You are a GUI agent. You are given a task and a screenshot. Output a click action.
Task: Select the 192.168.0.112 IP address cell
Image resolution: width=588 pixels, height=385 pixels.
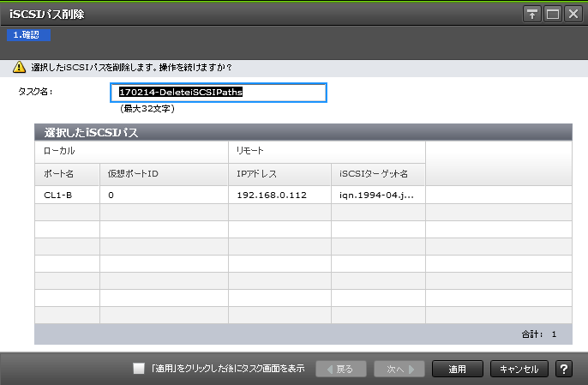tap(279, 196)
